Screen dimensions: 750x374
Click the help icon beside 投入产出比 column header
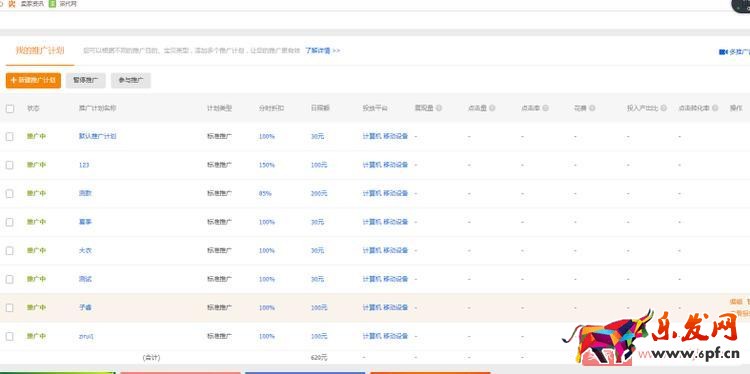coord(663,109)
